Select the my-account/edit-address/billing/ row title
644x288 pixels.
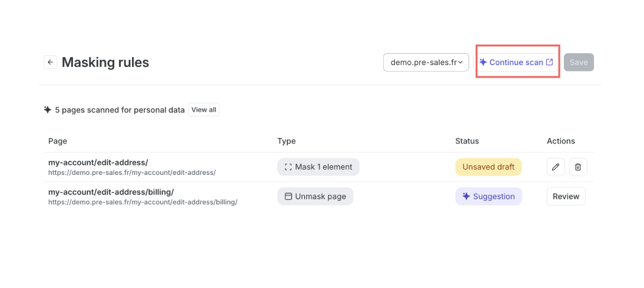coord(111,192)
